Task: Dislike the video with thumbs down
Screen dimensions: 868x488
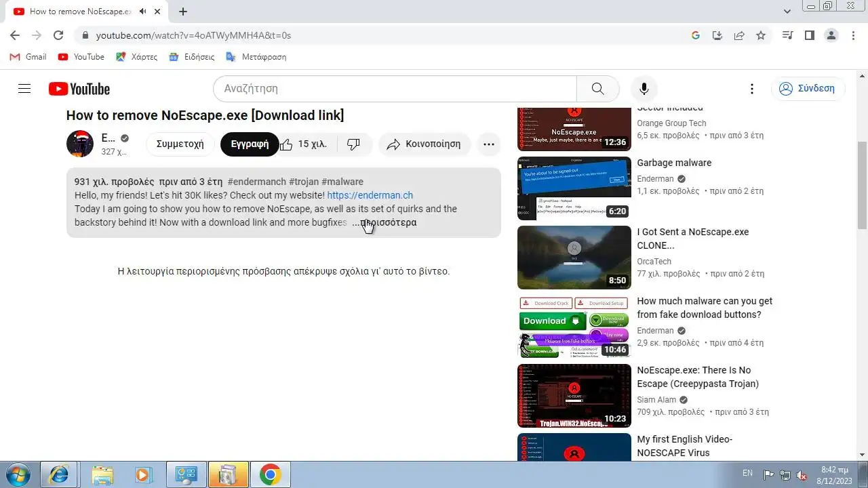Action: coord(354,144)
